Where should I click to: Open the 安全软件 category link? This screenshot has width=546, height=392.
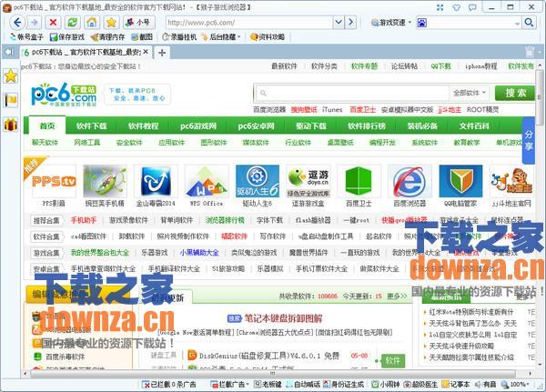(x=129, y=143)
